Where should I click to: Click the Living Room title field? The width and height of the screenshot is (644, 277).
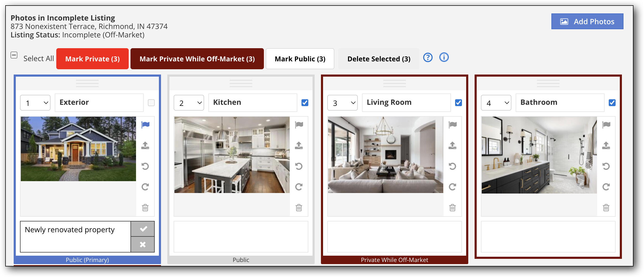(406, 102)
